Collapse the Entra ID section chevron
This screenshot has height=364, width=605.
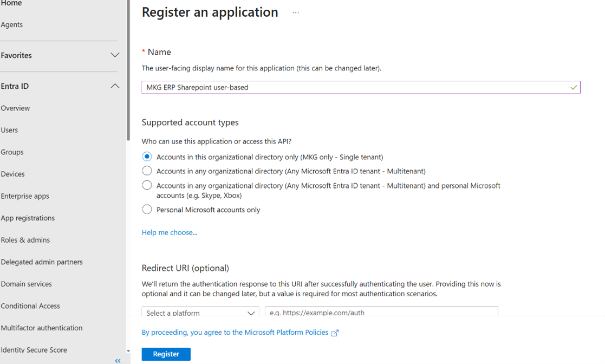point(115,86)
